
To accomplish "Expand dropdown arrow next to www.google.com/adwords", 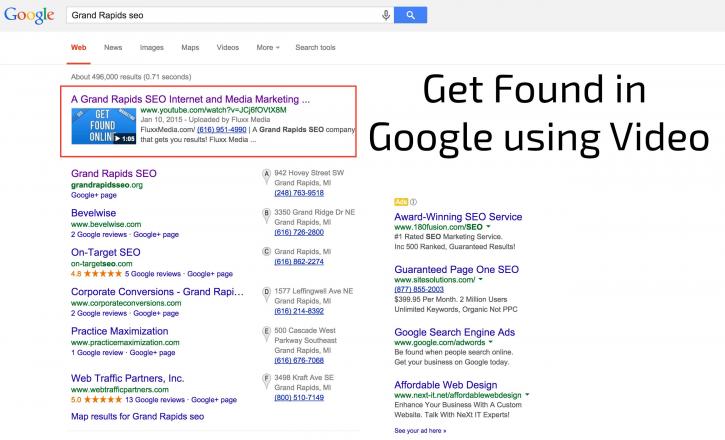I will pos(490,342).
